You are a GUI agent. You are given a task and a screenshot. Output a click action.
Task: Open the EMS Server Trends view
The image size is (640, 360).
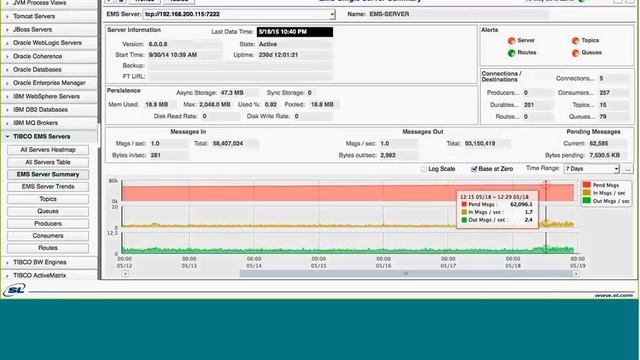tap(48, 187)
